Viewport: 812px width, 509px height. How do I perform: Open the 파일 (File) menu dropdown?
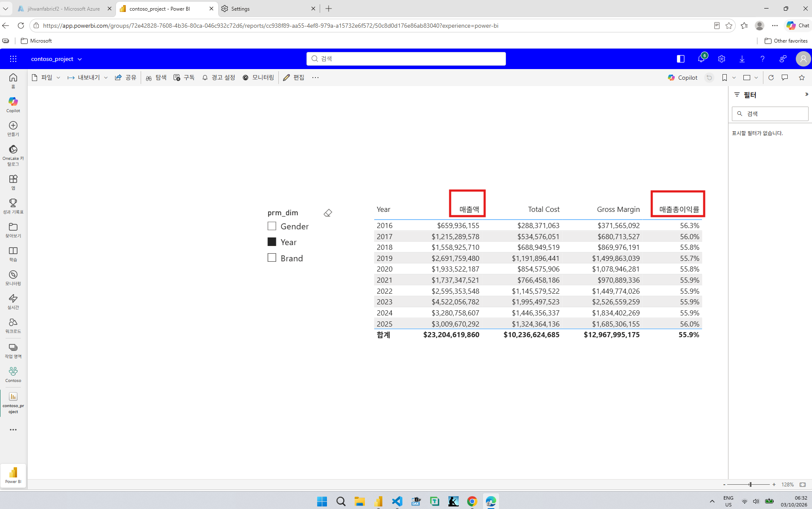click(46, 78)
